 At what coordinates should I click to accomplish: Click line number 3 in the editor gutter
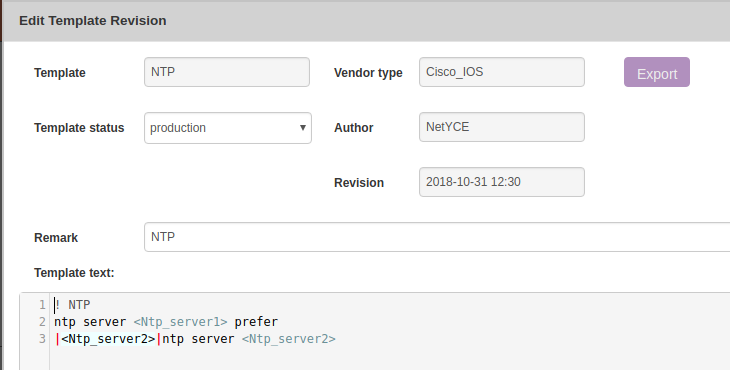42,338
